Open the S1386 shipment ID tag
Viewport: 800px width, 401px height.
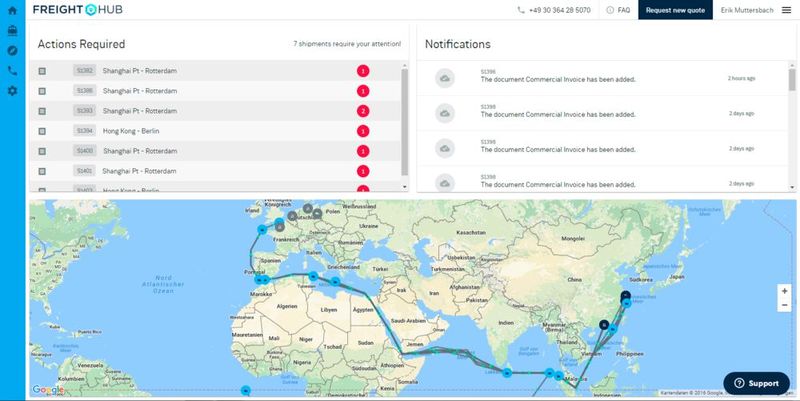84,91
